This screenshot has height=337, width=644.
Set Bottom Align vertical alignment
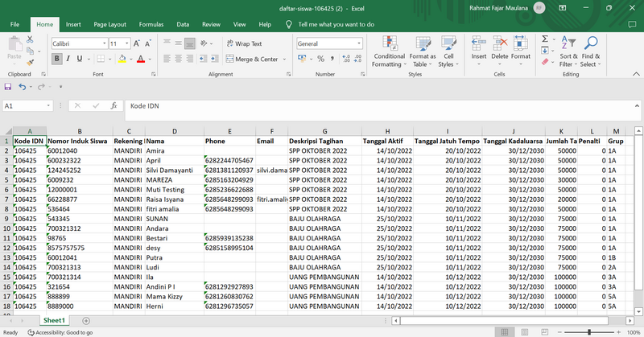pos(190,43)
